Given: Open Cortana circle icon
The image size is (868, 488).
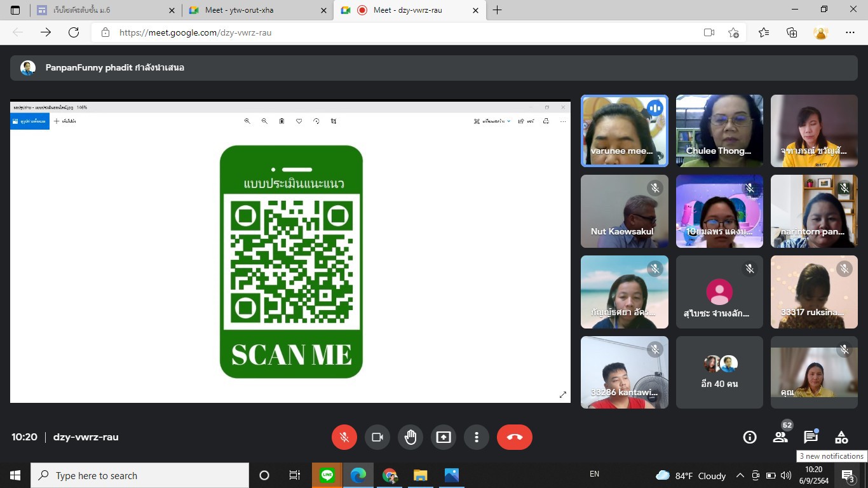Looking at the screenshot, I should pos(264,475).
